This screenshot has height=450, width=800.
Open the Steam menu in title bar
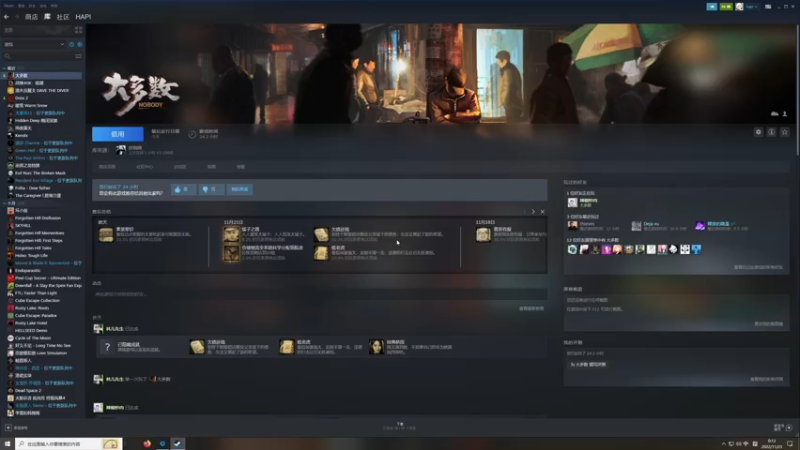pyautogui.click(x=9, y=6)
